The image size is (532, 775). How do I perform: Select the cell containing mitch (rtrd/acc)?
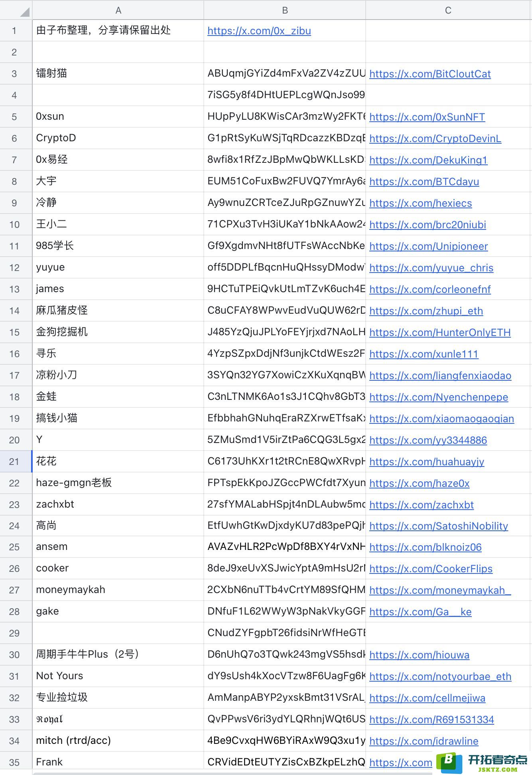tap(118, 741)
